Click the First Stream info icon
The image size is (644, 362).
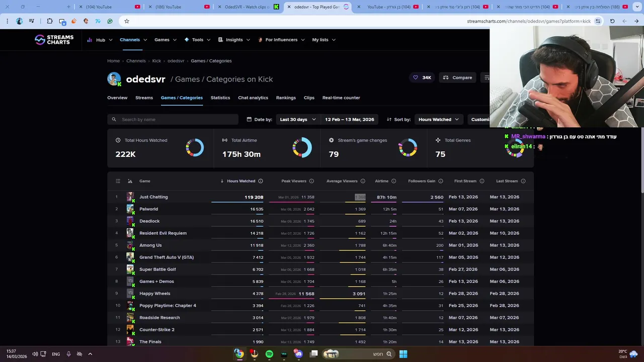click(482, 181)
